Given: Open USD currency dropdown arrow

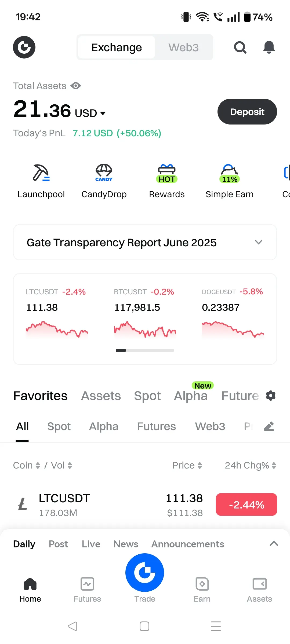Looking at the screenshot, I should coord(103,113).
